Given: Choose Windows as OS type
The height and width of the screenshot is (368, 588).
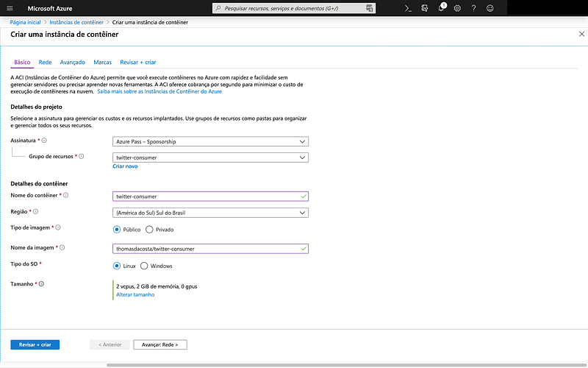Looking at the screenshot, I should pos(144,266).
